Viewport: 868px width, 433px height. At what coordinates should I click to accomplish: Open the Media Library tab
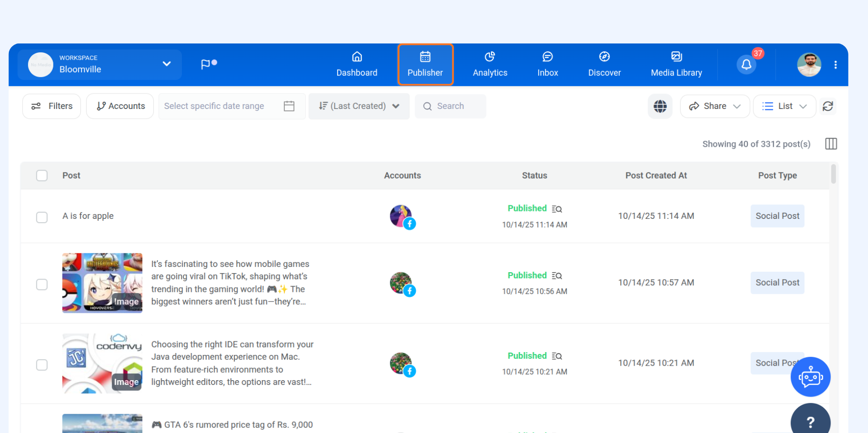(676, 65)
